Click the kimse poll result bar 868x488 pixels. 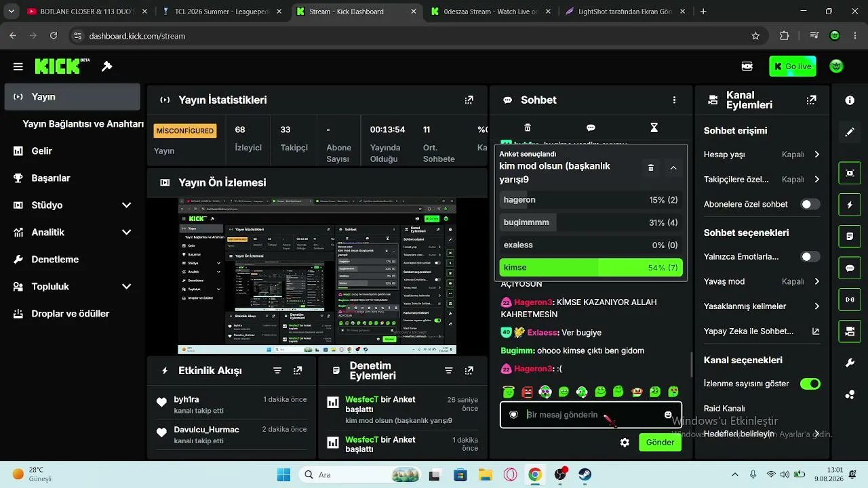tap(591, 268)
